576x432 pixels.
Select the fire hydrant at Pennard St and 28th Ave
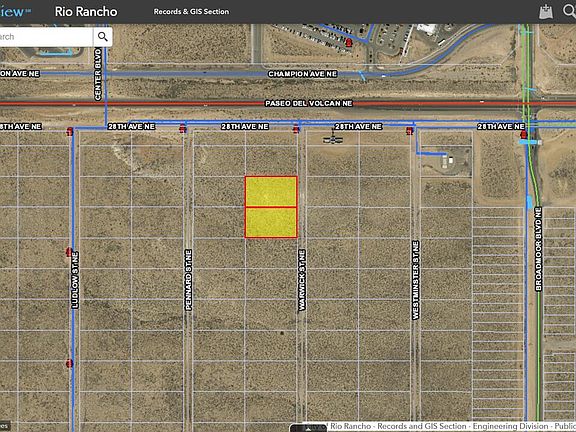pyautogui.click(x=183, y=129)
